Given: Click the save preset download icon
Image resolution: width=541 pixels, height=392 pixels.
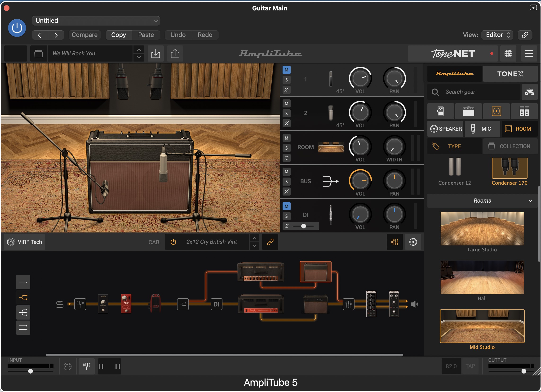Looking at the screenshot, I should point(155,53).
